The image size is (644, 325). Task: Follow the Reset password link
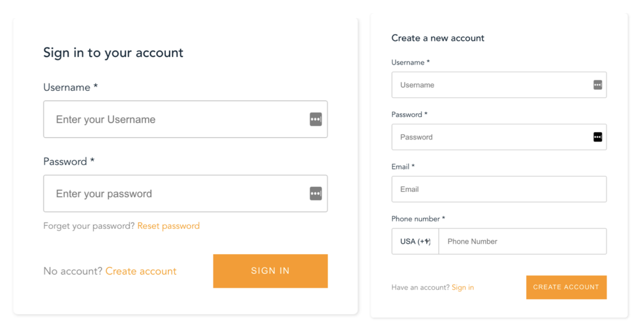click(x=168, y=226)
